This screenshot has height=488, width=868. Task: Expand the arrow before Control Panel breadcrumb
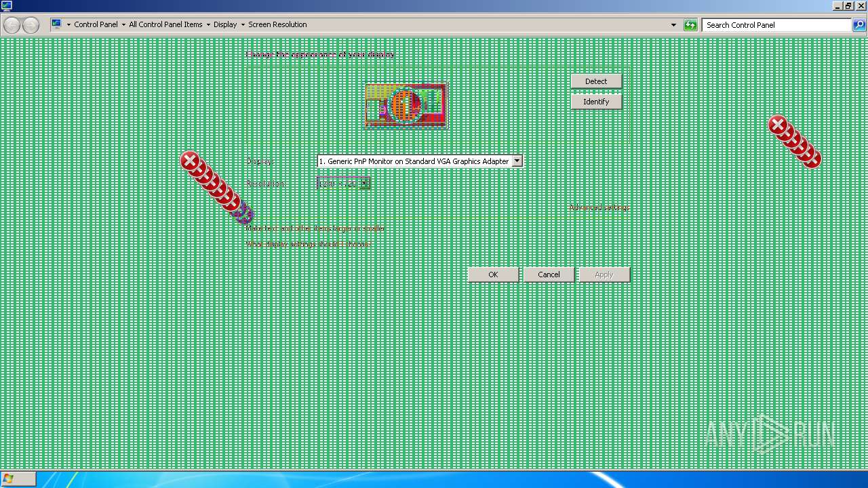(x=68, y=25)
